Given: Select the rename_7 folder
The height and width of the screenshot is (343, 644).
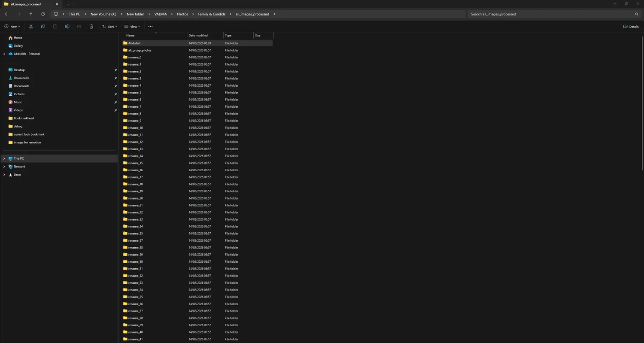Looking at the screenshot, I should pos(197,106).
